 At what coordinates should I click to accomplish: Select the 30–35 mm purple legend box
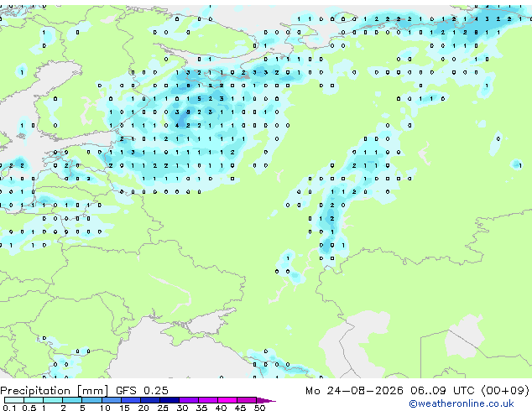[x=189, y=400]
